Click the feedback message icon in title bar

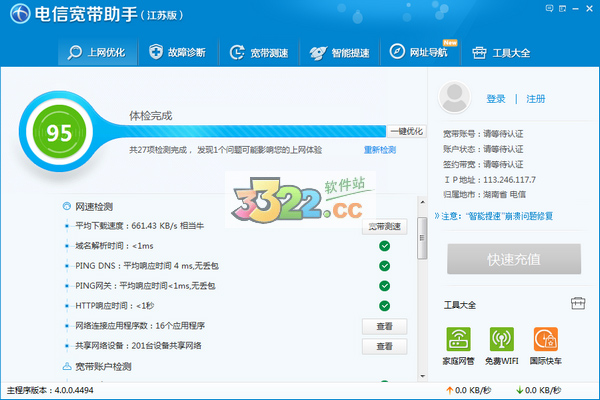click(549, 8)
